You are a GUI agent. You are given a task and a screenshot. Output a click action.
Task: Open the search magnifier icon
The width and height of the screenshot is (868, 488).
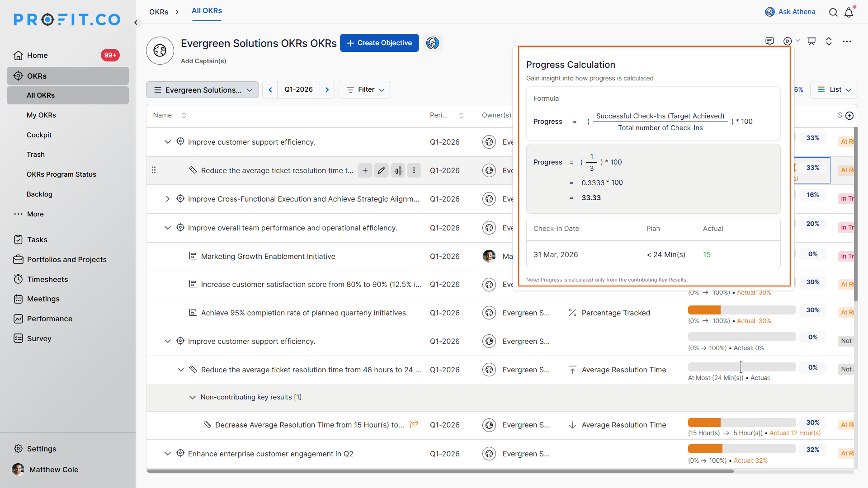pos(833,12)
